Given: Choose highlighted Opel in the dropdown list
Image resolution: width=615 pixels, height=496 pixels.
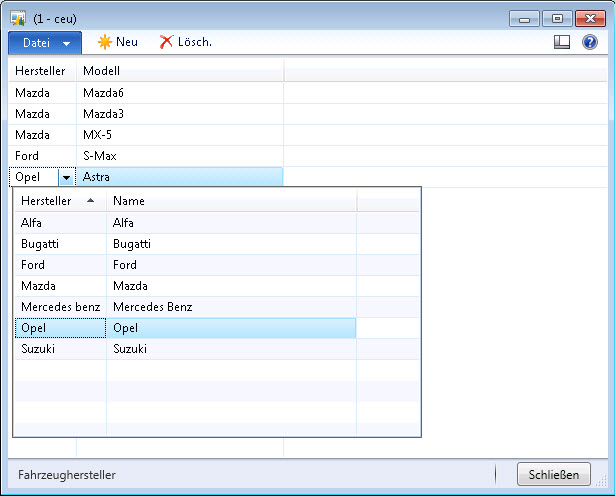Looking at the screenshot, I should point(60,328).
